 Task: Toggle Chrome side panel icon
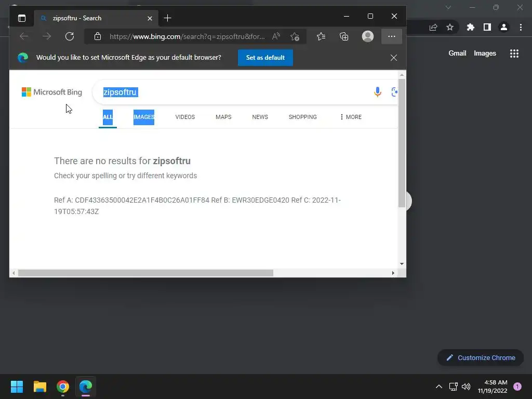(487, 28)
